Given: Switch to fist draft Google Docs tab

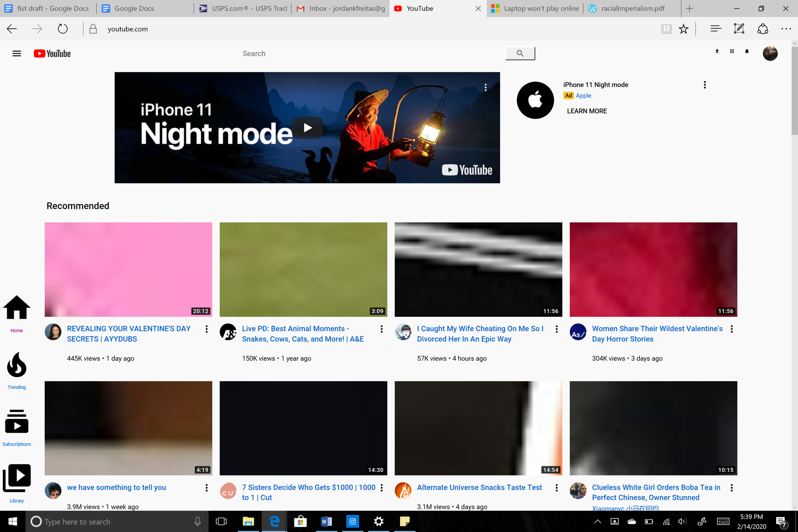Looking at the screenshot, I should pyautogui.click(x=48, y=8).
